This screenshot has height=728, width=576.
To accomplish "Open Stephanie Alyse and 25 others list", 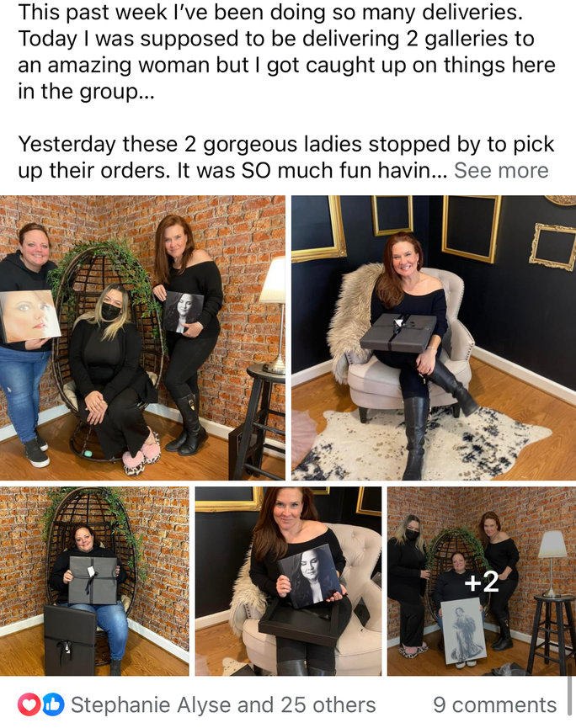I will tap(223, 704).
